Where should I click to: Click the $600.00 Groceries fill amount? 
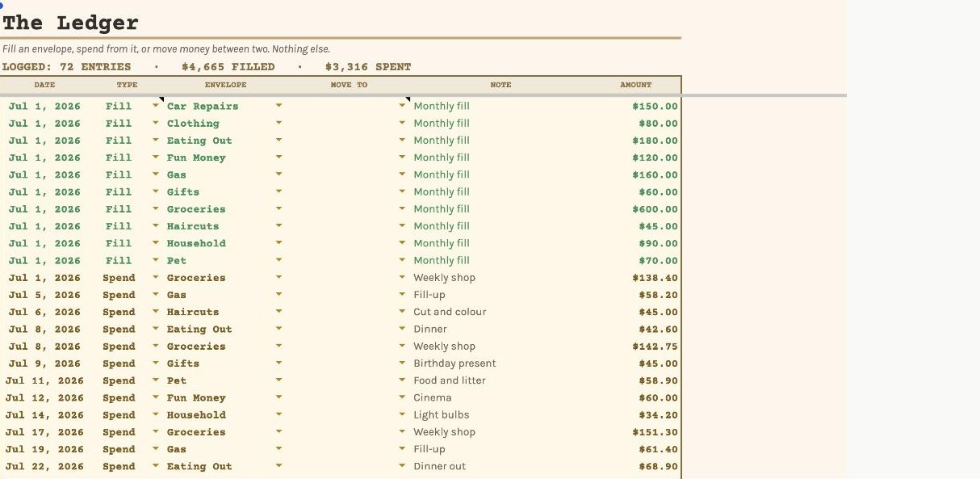pyautogui.click(x=655, y=209)
